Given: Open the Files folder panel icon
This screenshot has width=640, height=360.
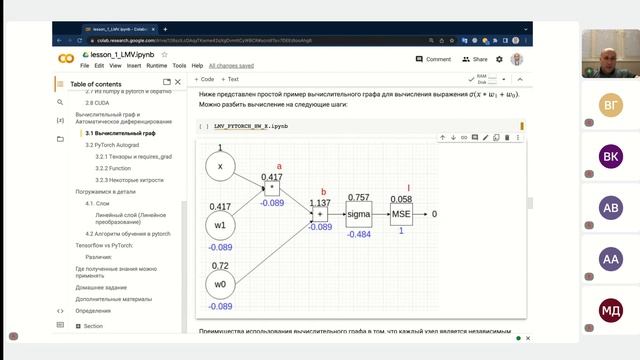Looking at the screenshot, I should click(60, 139).
